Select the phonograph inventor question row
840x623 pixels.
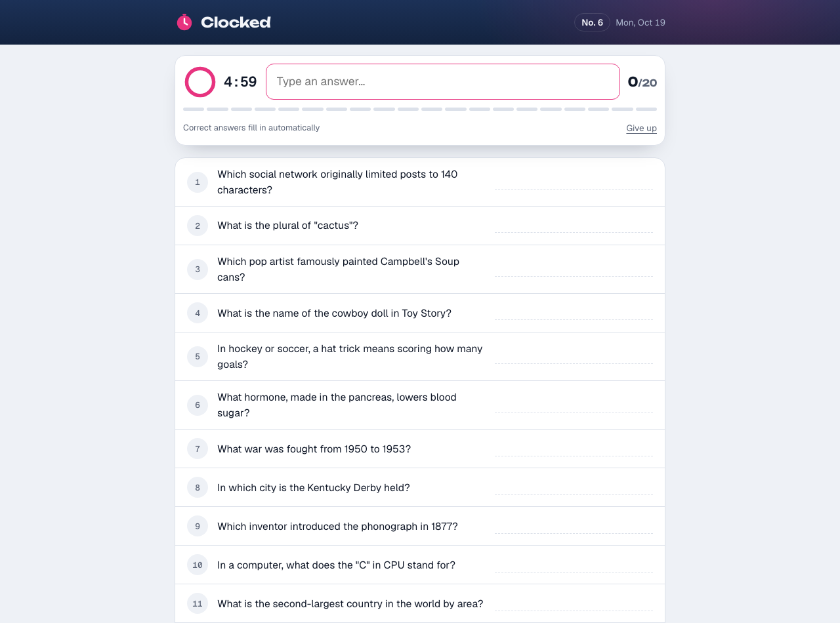420,526
